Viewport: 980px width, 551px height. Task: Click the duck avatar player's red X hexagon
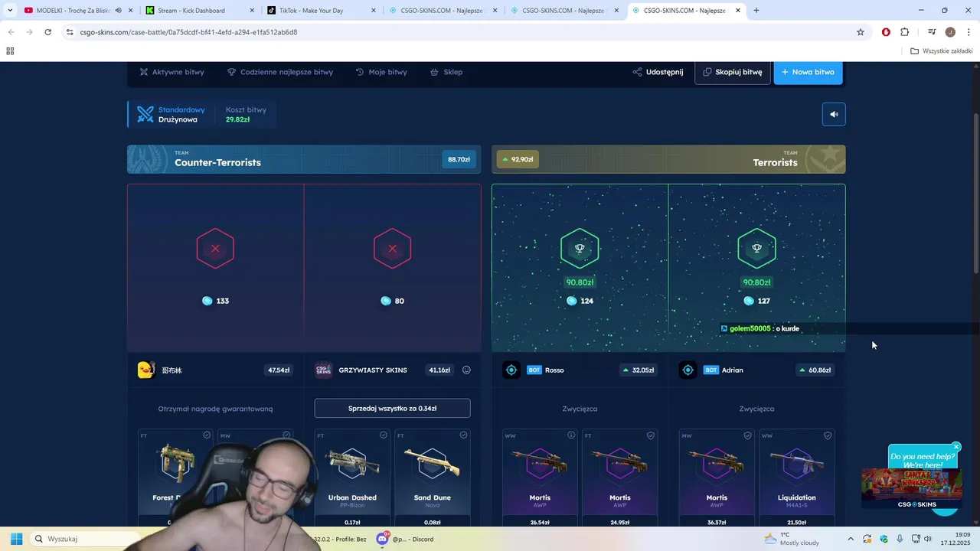pyautogui.click(x=215, y=249)
